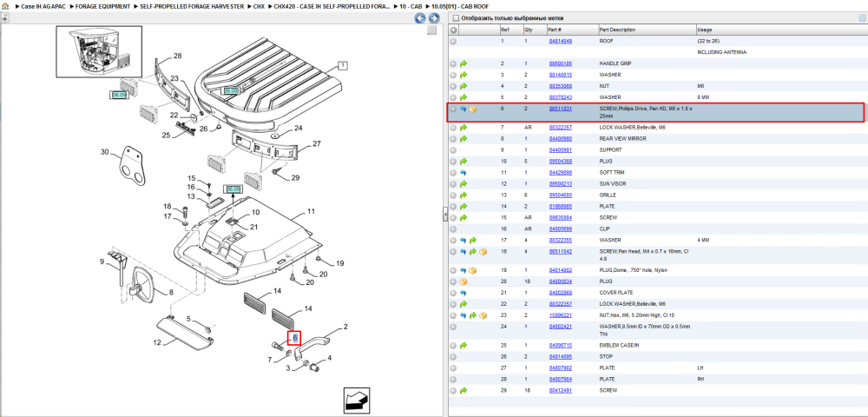
Task: Click the add-all circle in table header
Action: click(453, 30)
